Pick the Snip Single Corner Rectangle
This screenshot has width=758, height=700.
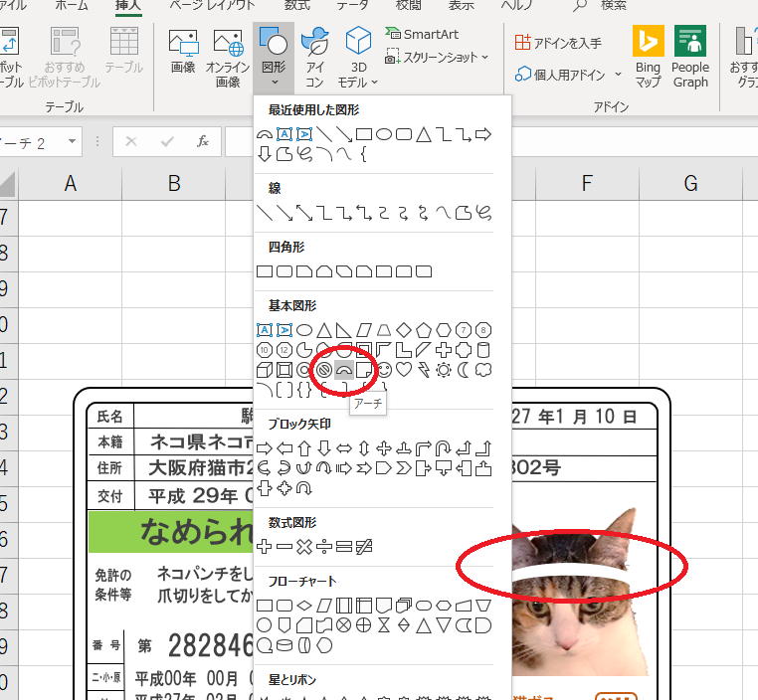tap(304, 271)
